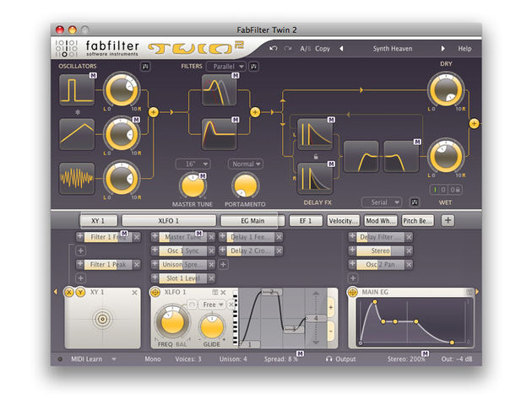The width and height of the screenshot is (532, 399).
Task: Invert Delay Filter slot toggle
Action: coord(352,237)
